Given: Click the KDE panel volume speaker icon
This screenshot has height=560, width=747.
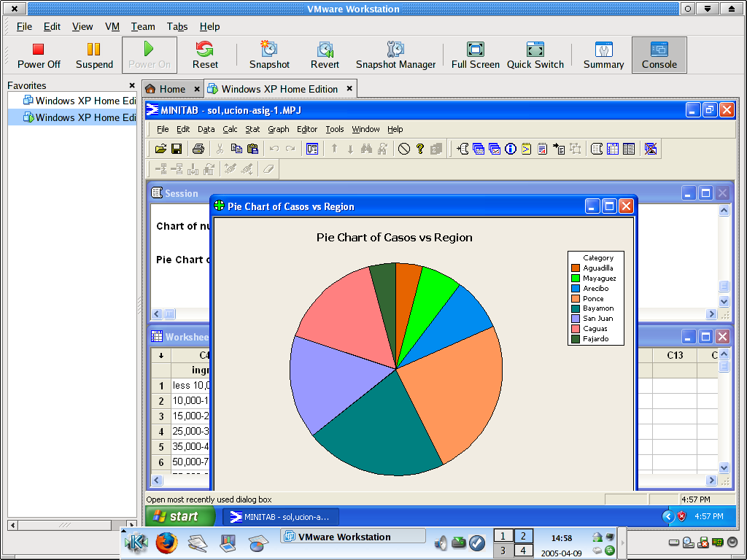Looking at the screenshot, I should (x=441, y=542).
